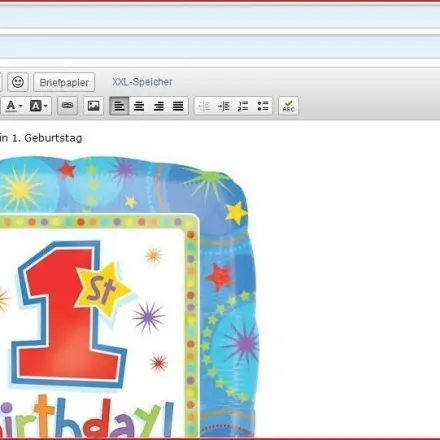Run the ABC spell check
Screen dimensions: 440x440
coord(288,106)
